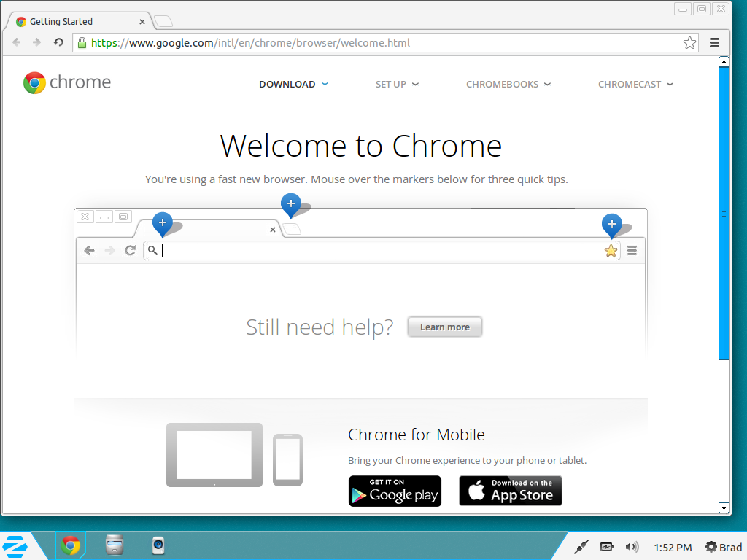Viewport: 747px width, 560px height.
Task: Close the Getting Started tab
Action: [x=142, y=22]
